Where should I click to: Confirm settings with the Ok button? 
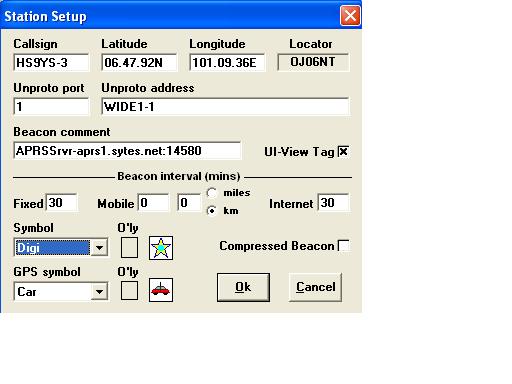pyautogui.click(x=243, y=287)
